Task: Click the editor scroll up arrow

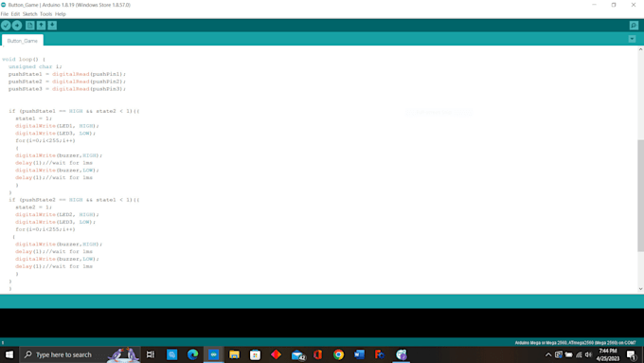Action: (641, 49)
